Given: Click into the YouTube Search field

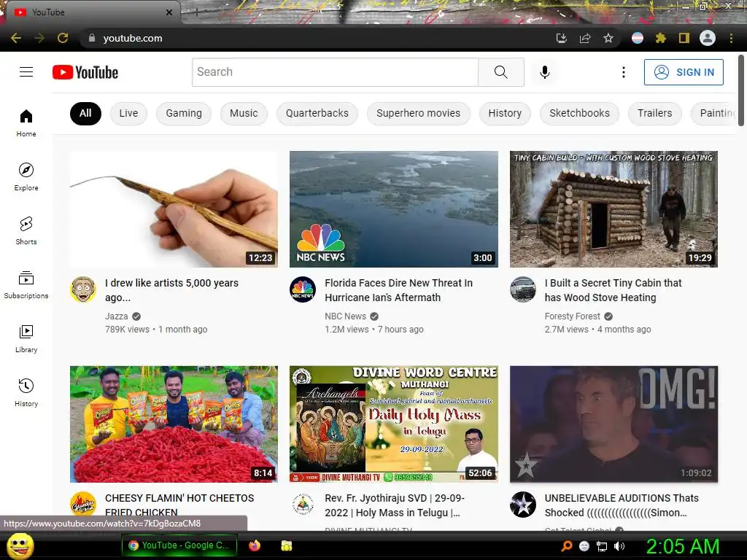Looking at the screenshot, I should pyautogui.click(x=335, y=72).
